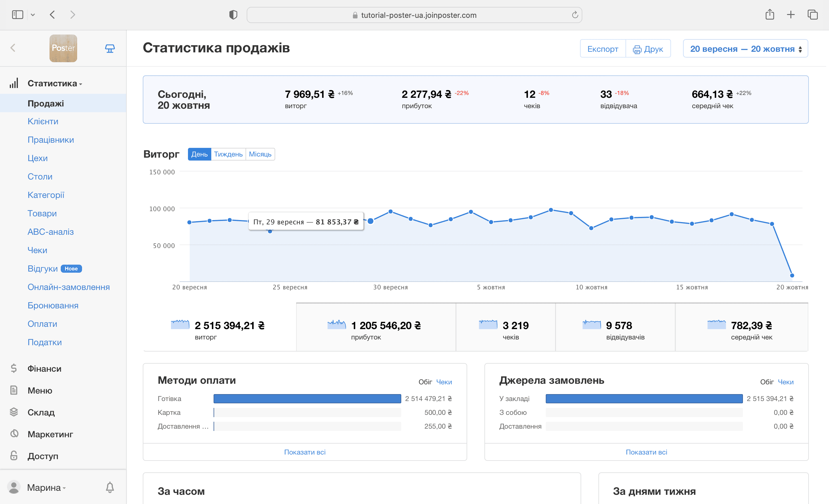Toggle Джерела замовлень to Чеки
The height and width of the screenshot is (504, 829).
point(786,382)
